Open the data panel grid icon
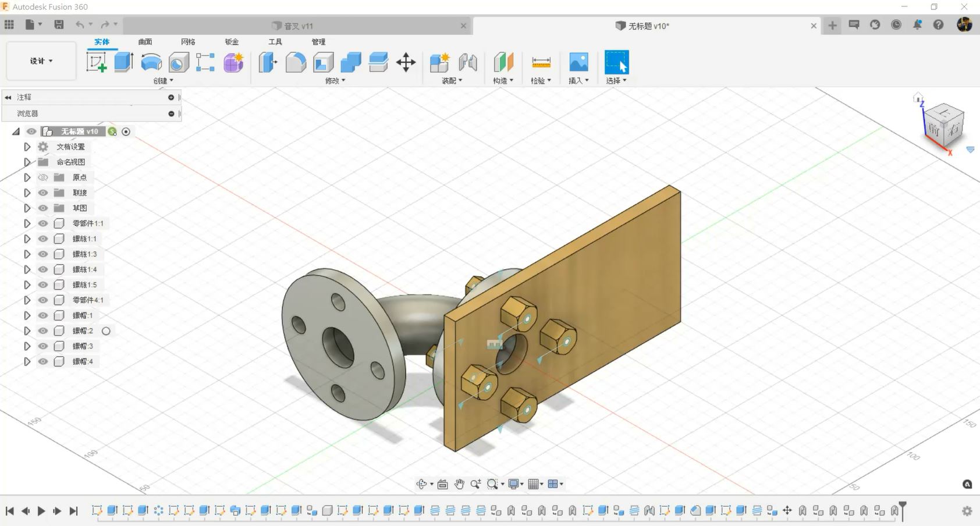 pos(9,24)
